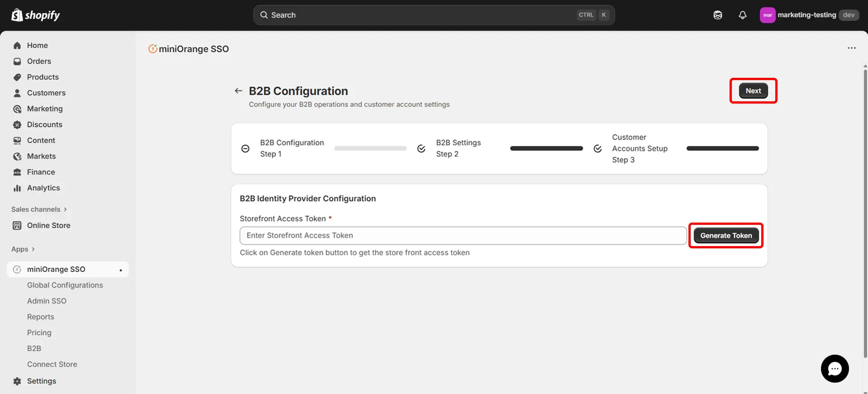This screenshot has height=394, width=868.
Task: Open the Analytics page link
Action: 43,188
